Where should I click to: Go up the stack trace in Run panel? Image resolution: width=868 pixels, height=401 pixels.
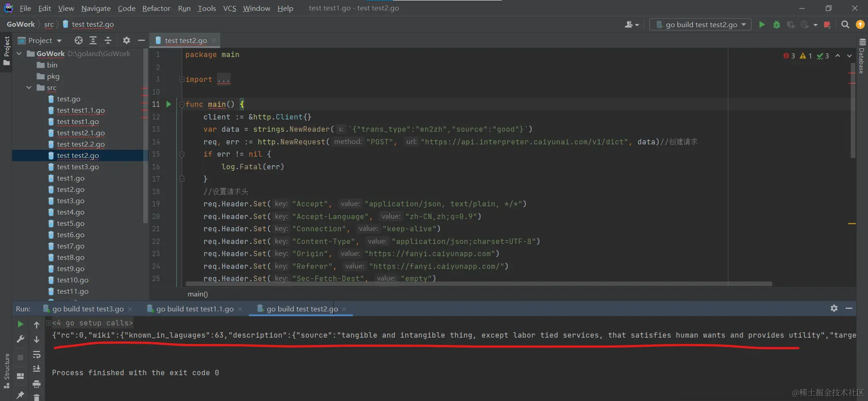(x=37, y=325)
